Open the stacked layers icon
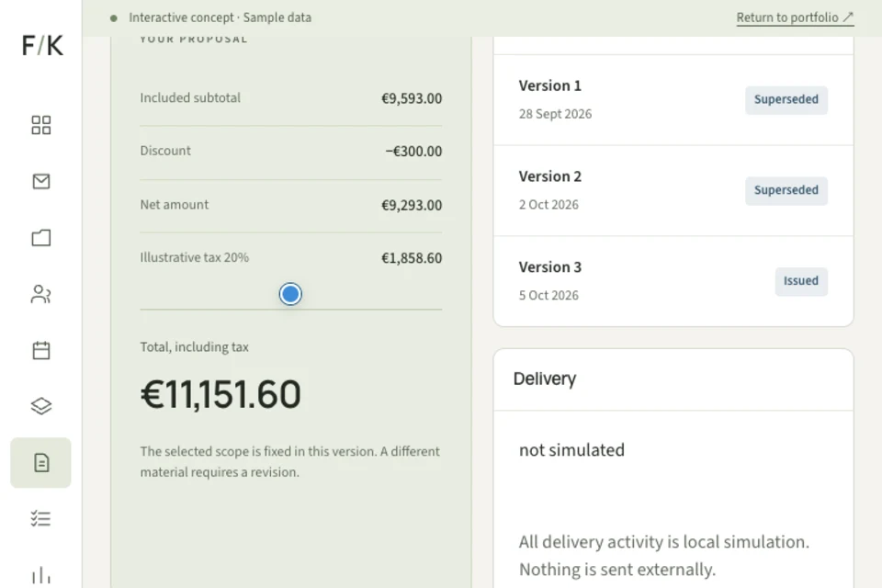882x588 pixels. pos(41,406)
